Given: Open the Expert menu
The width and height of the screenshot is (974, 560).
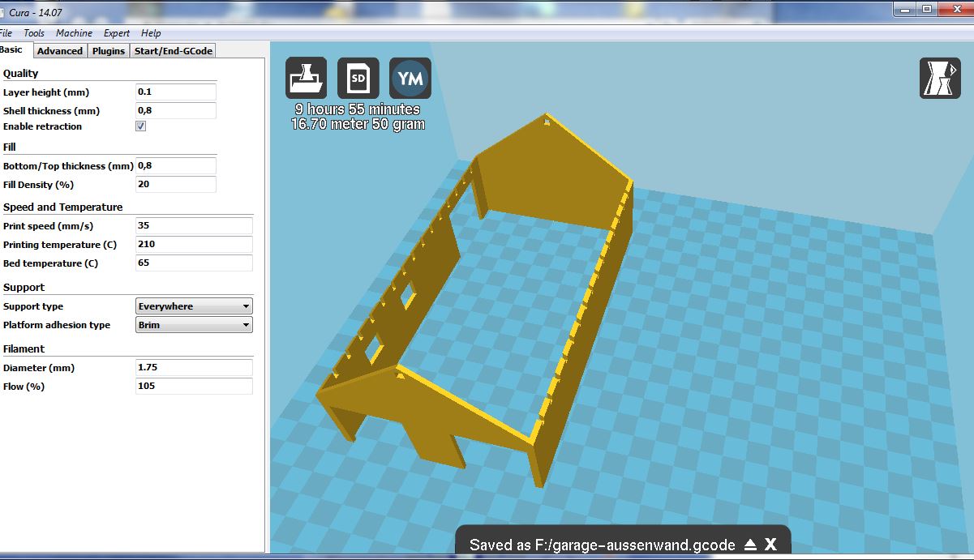Looking at the screenshot, I should pyautogui.click(x=117, y=33).
